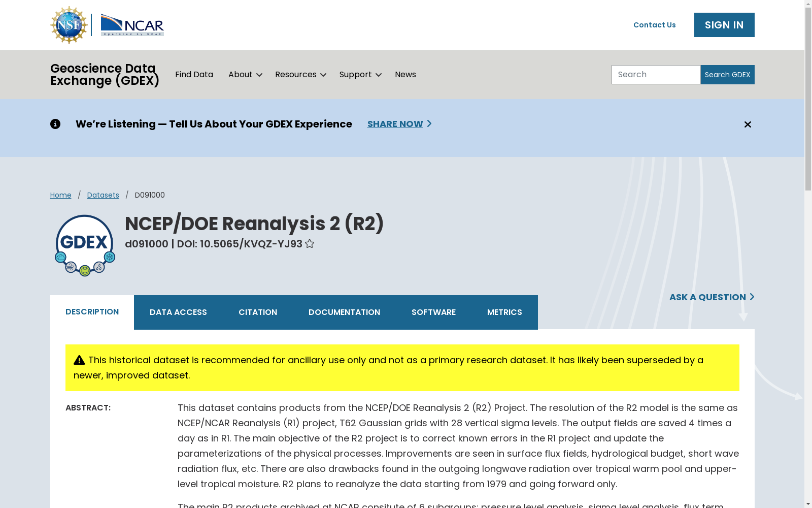
Task: Click the vertical page scrollbar thumb
Action: tap(808, 99)
